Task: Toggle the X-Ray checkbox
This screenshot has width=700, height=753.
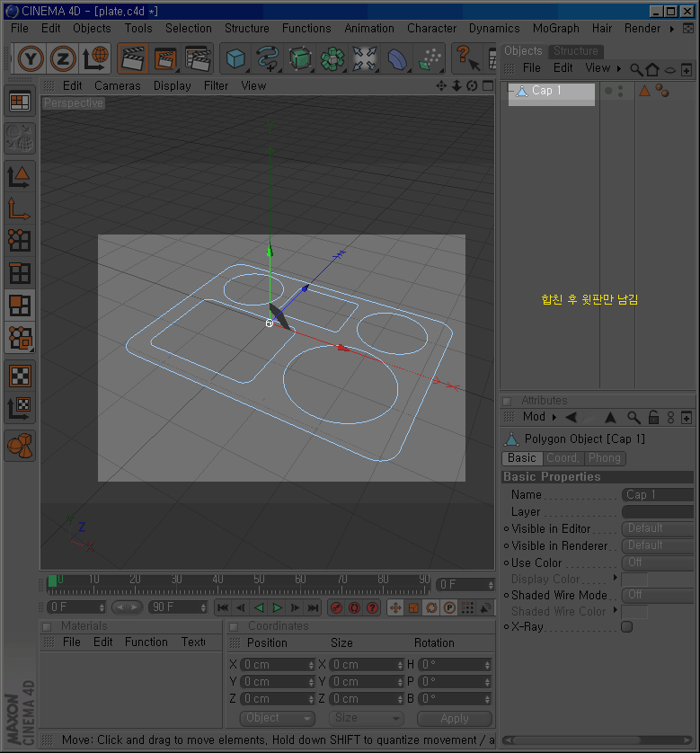Action: point(626,626)
